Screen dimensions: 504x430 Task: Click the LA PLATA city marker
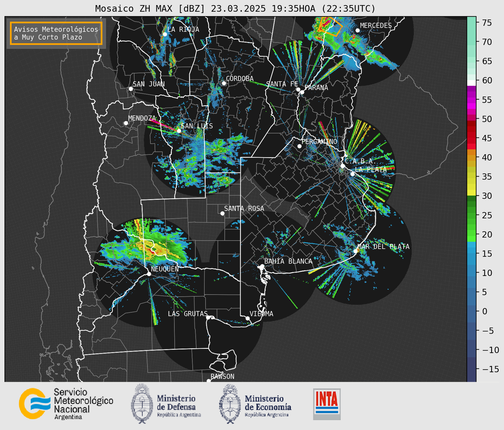point(353,174)
